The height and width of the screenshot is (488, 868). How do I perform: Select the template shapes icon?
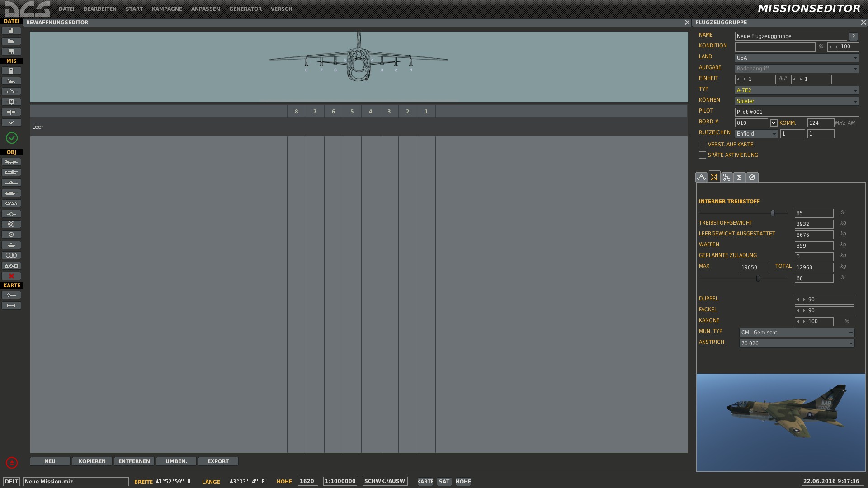pos(11,266)
